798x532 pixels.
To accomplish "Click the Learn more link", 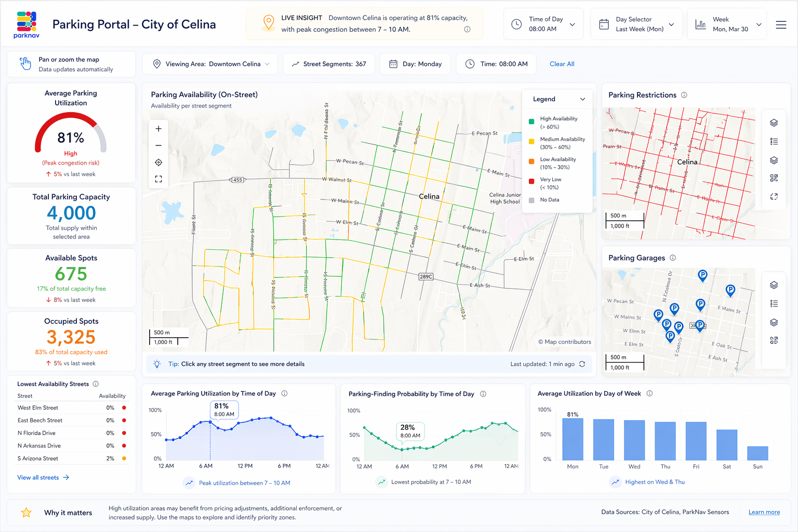I will (764, 512).
